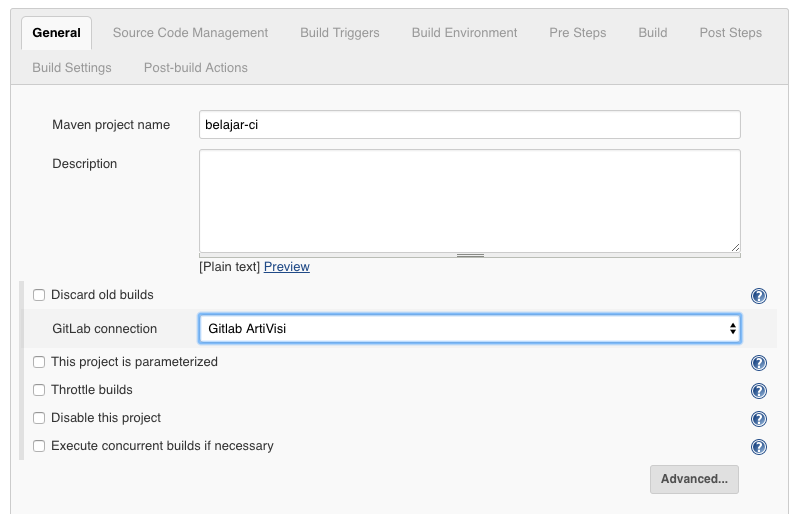The width and height of the screenshot is (796, 514).
Task: Open Build Settings tab
Action: [x=72, y=67]
